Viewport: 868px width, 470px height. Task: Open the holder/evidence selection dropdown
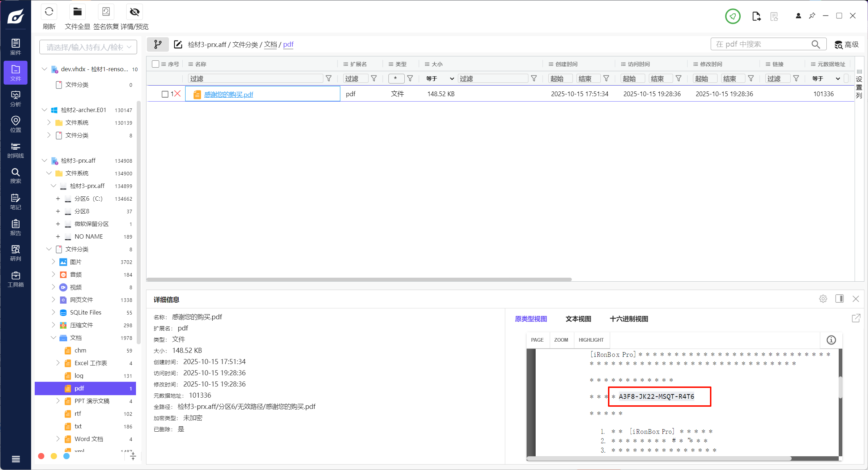coord(88,47)
